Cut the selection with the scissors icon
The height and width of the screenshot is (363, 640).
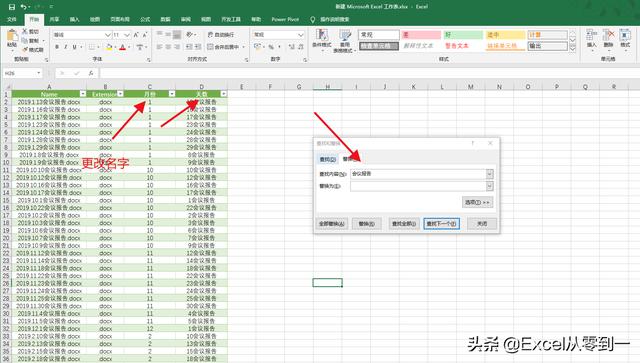[x=25, y=31]
